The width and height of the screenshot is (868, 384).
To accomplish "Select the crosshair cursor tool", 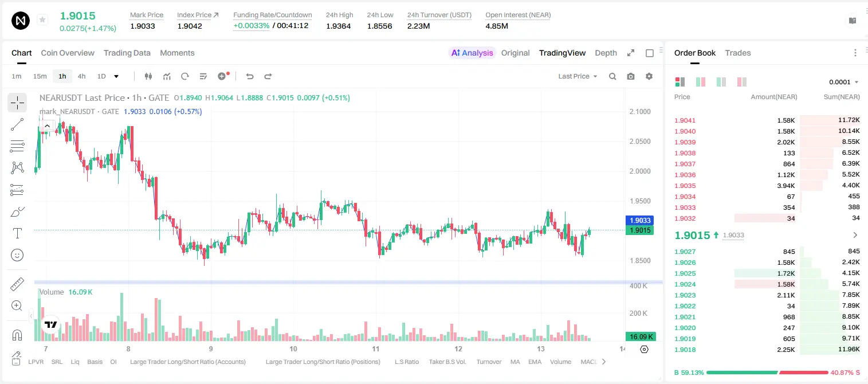I will tap(17, 103).
